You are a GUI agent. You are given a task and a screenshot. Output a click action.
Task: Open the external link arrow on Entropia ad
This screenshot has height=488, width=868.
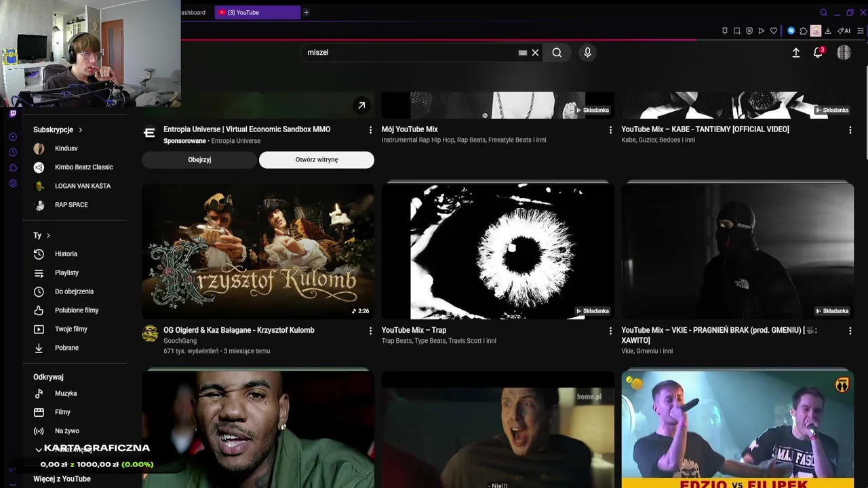point(361,105)
